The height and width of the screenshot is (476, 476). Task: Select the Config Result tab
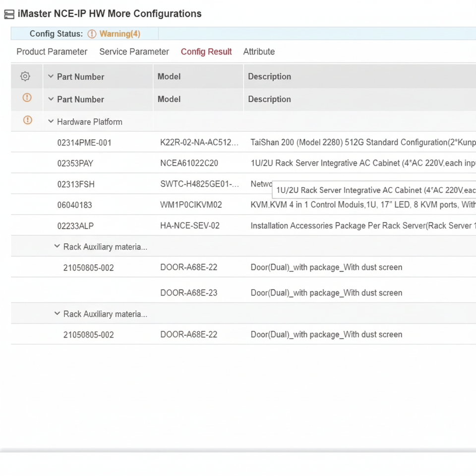tap(206, 52)
